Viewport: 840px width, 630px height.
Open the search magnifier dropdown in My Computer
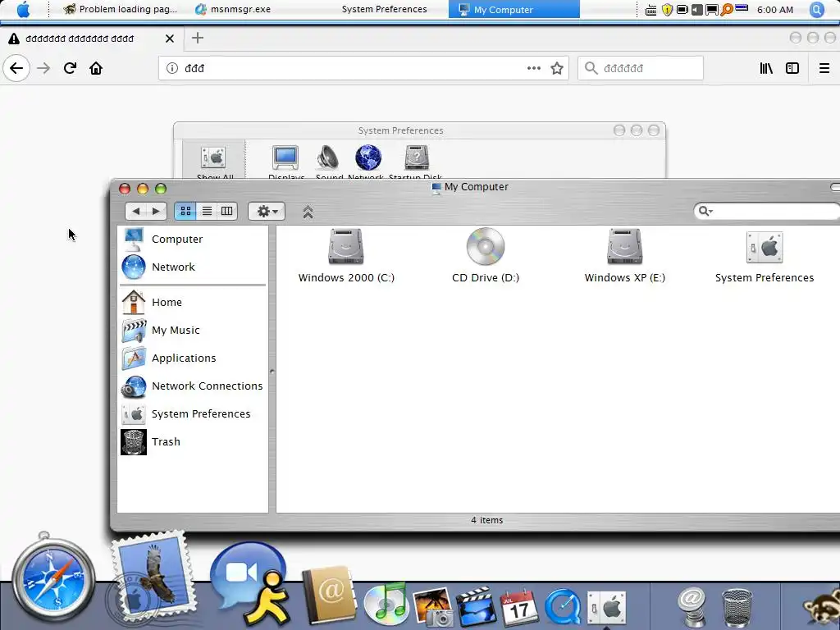pyautogui.click(x=705, y=211)
